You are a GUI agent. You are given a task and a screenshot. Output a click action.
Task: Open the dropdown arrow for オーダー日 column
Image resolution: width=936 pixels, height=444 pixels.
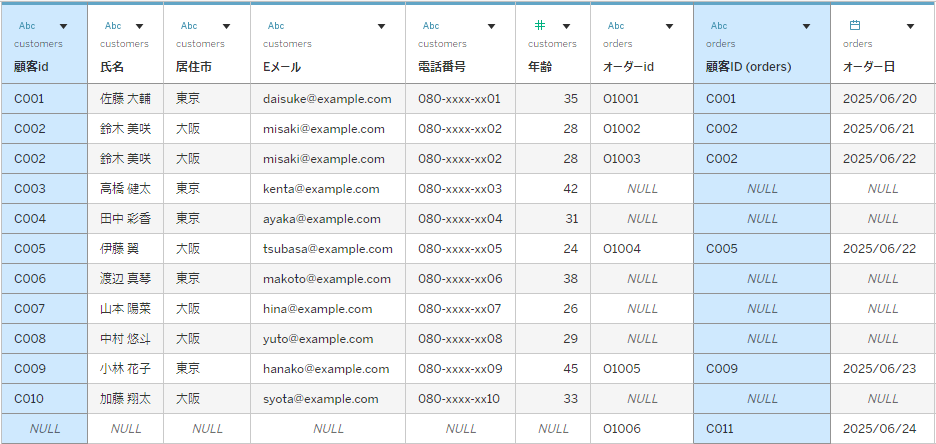[910, 26]
